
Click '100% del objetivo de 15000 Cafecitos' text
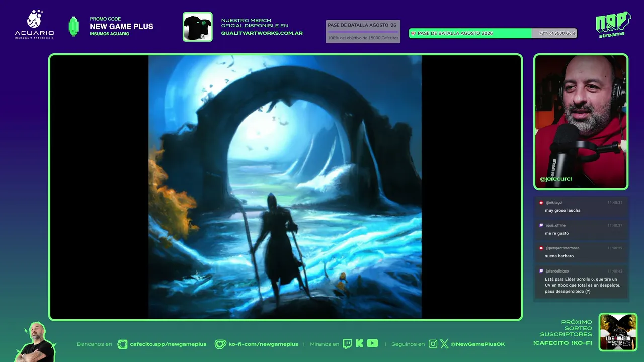[363, 38]
